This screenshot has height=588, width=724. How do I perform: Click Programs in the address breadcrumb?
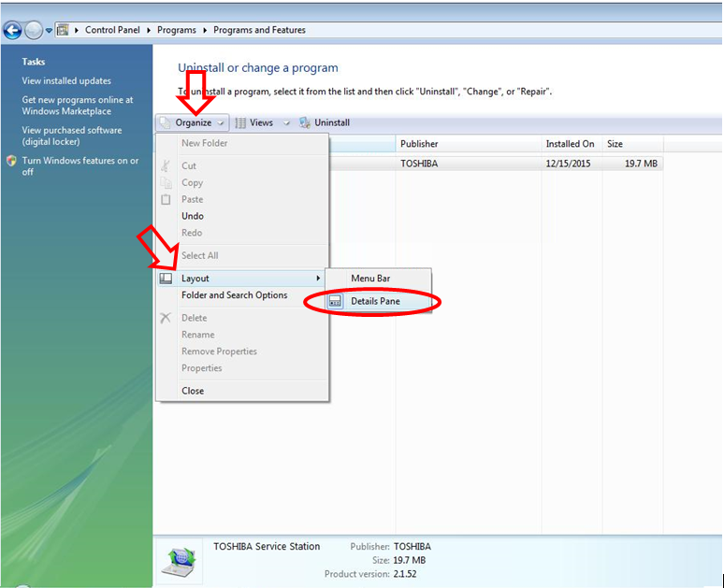(x=176, y=30)
